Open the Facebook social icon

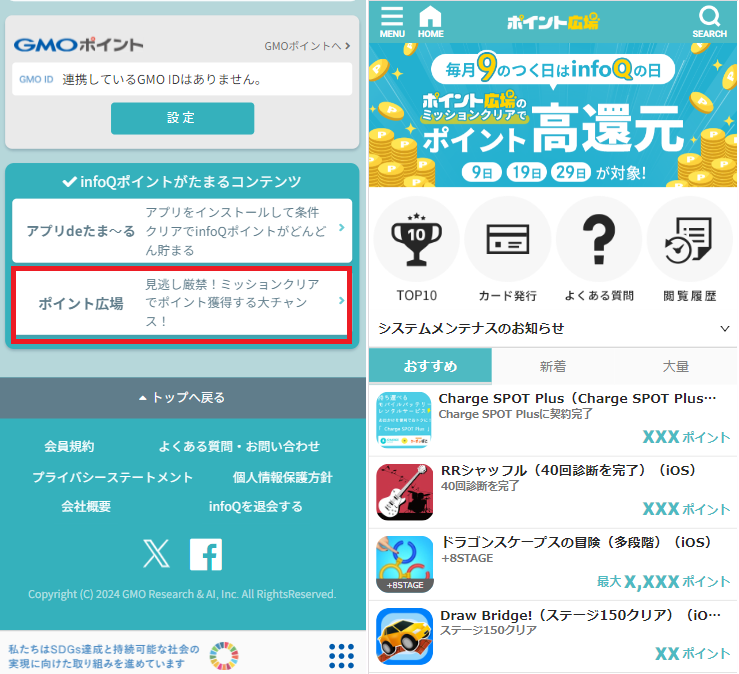click(x=206, y=554)
